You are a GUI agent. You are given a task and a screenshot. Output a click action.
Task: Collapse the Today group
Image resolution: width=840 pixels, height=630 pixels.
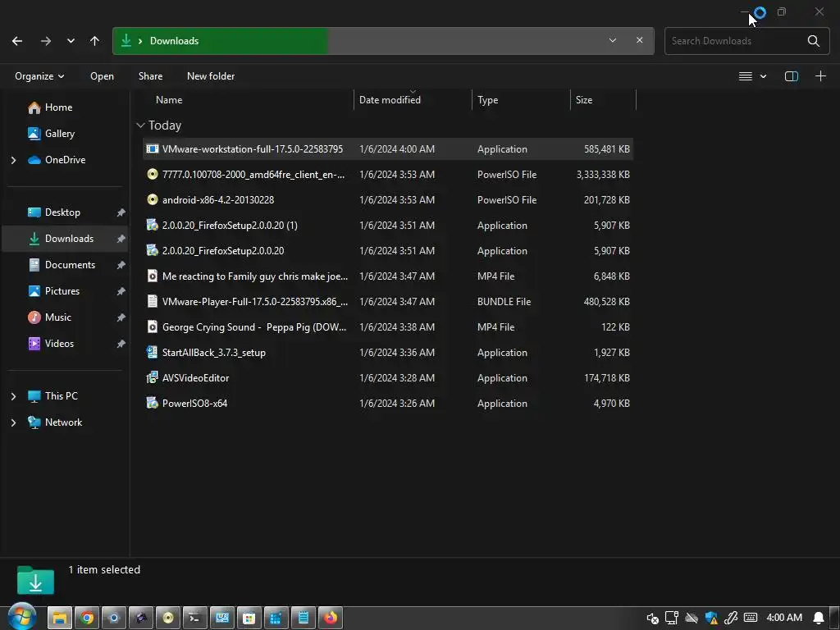click(140, 126)
